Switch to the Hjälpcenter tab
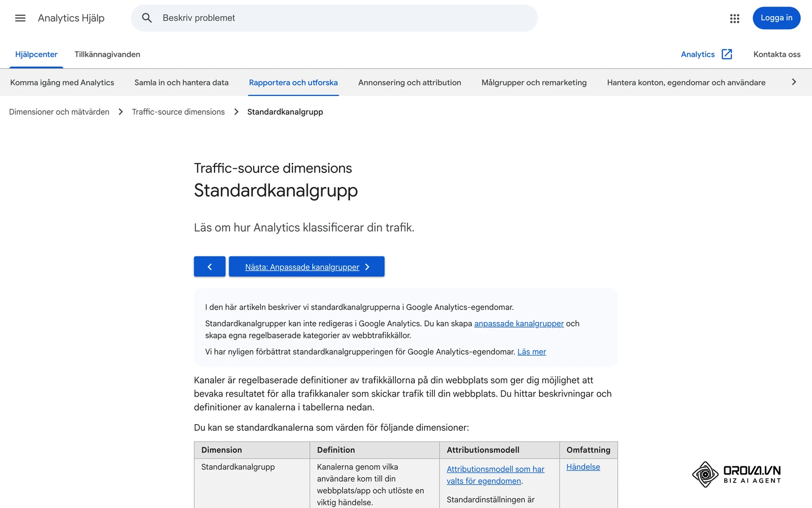Image resolution: width=812 pixels, height=508 pixels. pos(37,54)
